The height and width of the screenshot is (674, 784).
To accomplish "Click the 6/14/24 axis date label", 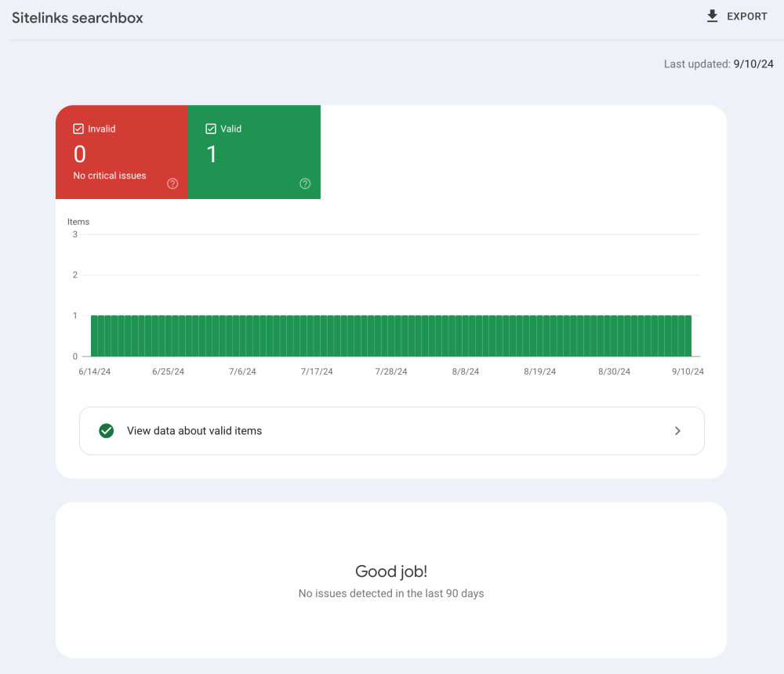I will 95,371.
